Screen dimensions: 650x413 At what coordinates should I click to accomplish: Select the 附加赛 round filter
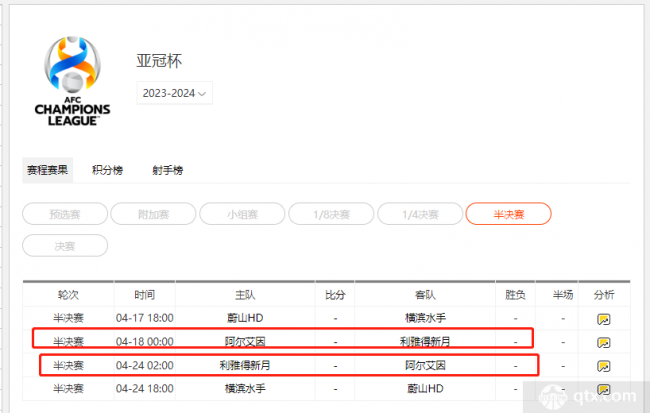(x=152, y=213)
